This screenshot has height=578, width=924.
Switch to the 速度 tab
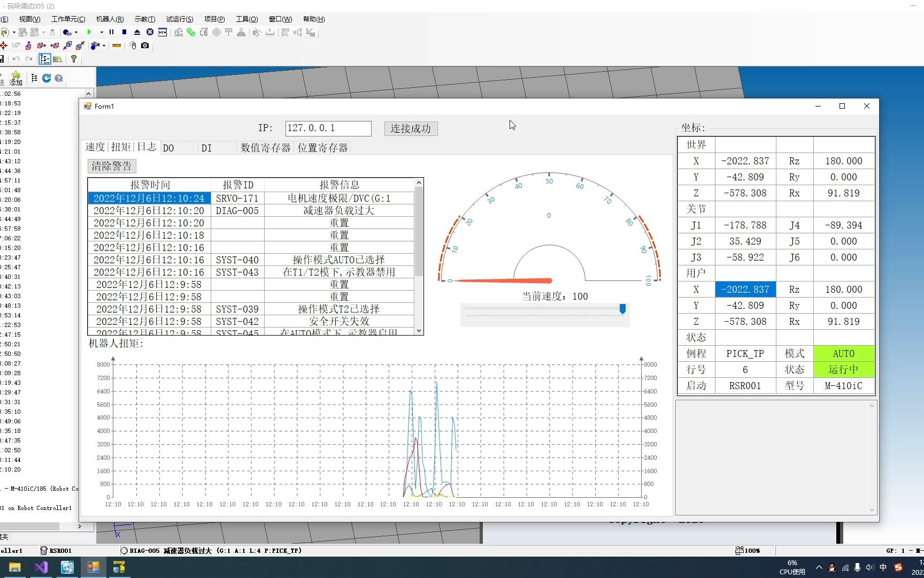pos(95,147)
